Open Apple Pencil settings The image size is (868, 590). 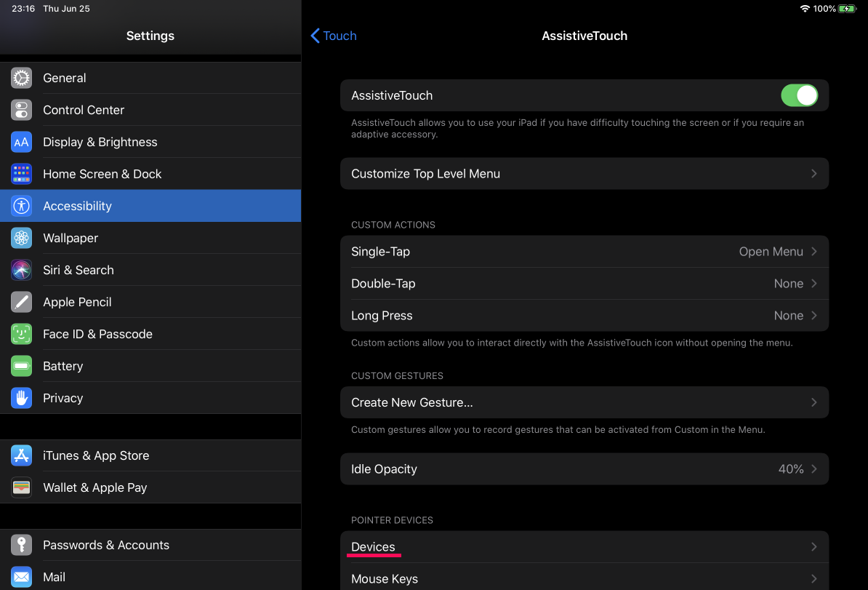[150, 303]
